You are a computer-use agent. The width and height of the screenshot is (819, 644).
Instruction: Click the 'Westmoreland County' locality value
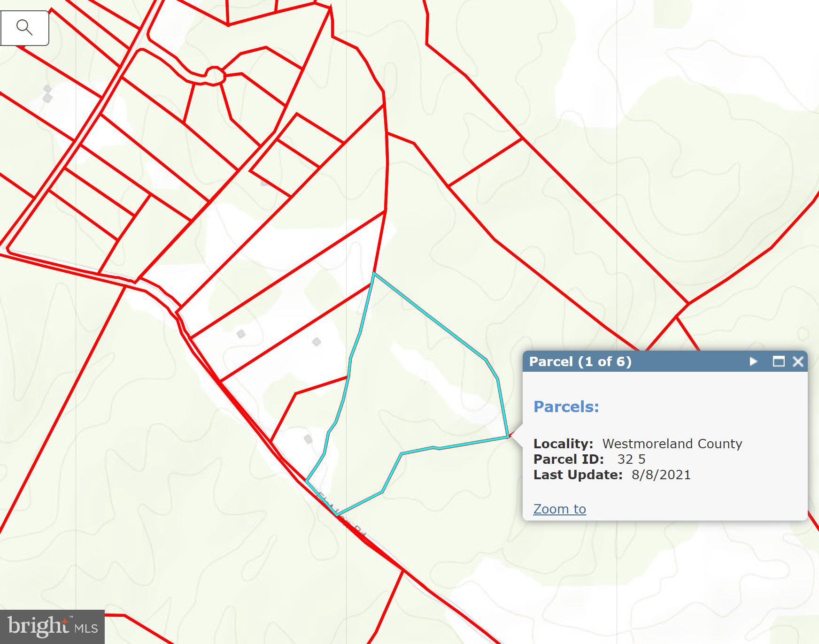point(672,444)
